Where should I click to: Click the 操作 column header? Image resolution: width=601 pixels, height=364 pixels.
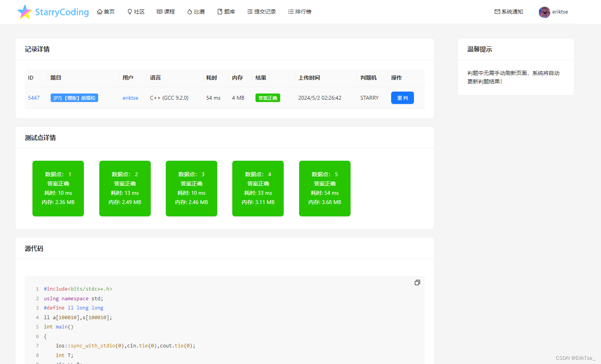(x=397, y=78)
